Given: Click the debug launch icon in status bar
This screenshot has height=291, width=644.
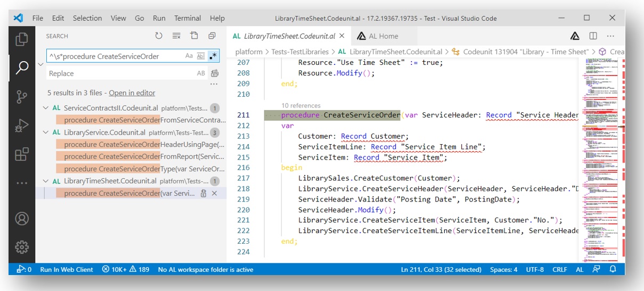Looking at the screenshot, I should [25, 269].
